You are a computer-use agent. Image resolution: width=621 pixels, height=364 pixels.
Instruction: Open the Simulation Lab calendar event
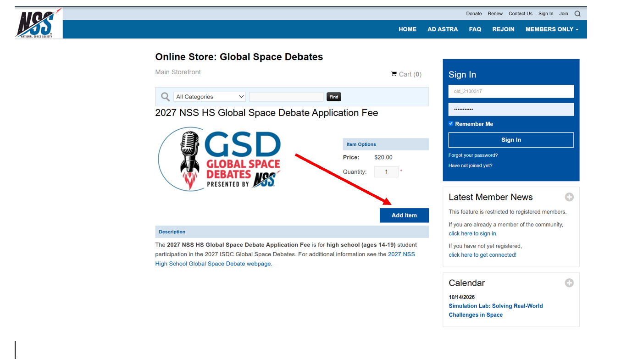pyautogui.click(x=496, y=310)
